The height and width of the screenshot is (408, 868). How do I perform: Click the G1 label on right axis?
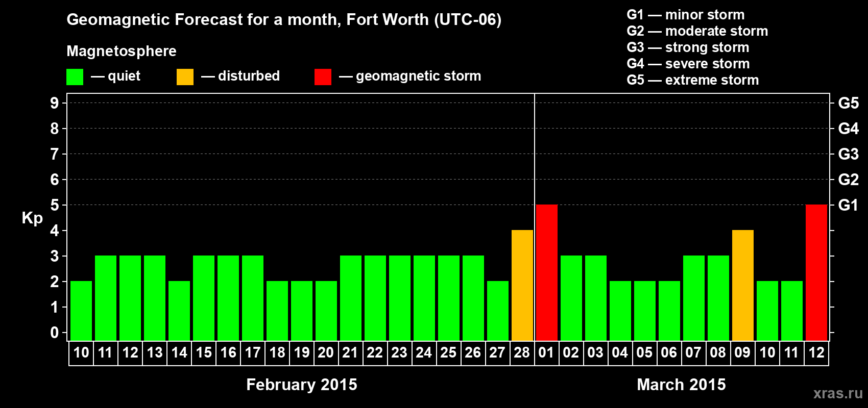(849, 205)
